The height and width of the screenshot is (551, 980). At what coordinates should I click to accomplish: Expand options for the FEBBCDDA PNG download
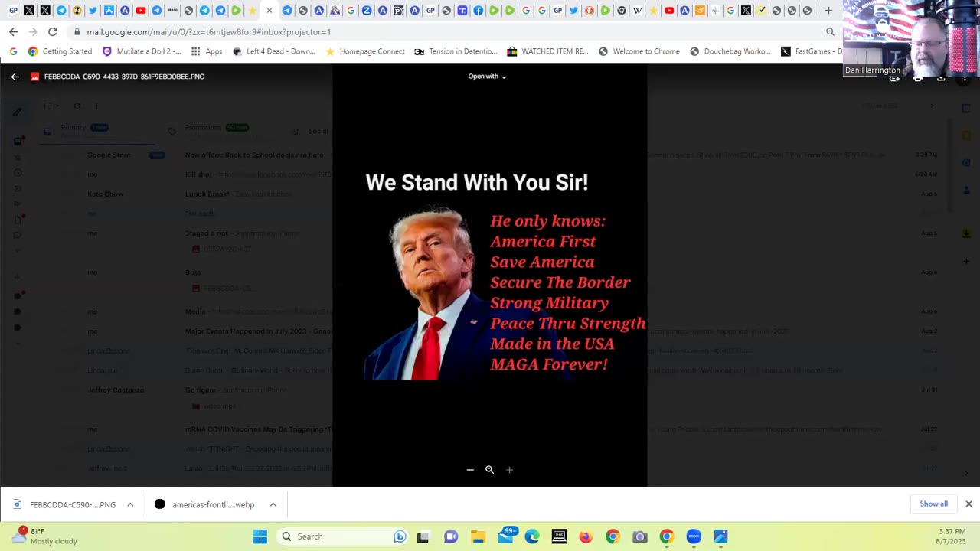point(130,504)
